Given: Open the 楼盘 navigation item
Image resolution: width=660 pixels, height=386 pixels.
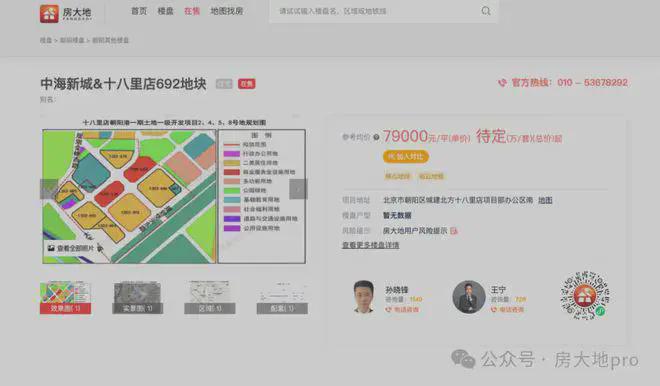Looking at the screenshot, I should point(165,11).
